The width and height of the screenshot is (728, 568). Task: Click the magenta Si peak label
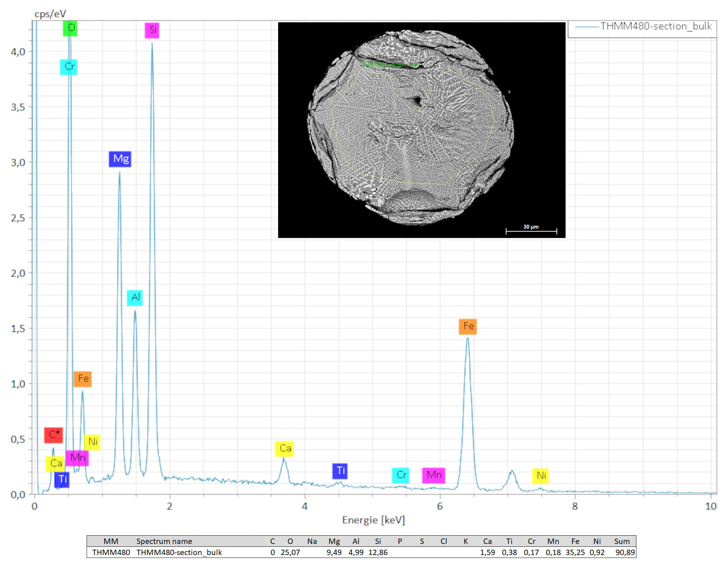coord(152,30)
